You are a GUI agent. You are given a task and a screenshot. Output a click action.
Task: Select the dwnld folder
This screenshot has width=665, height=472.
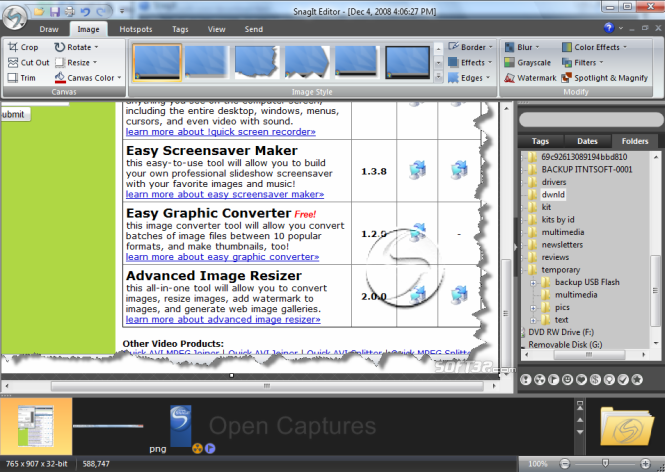click(x=553, y=194)
